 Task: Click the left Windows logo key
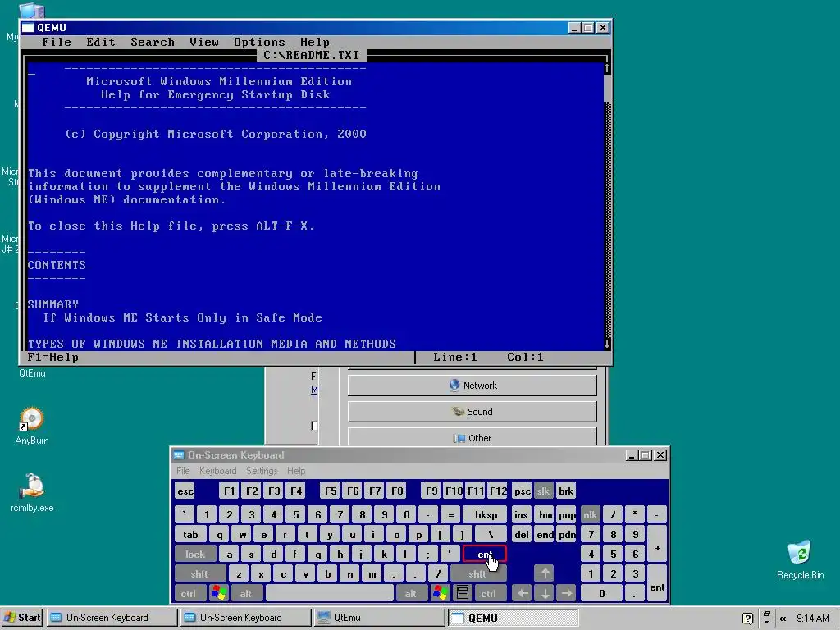pyautogui.click(x=218, y=594)
